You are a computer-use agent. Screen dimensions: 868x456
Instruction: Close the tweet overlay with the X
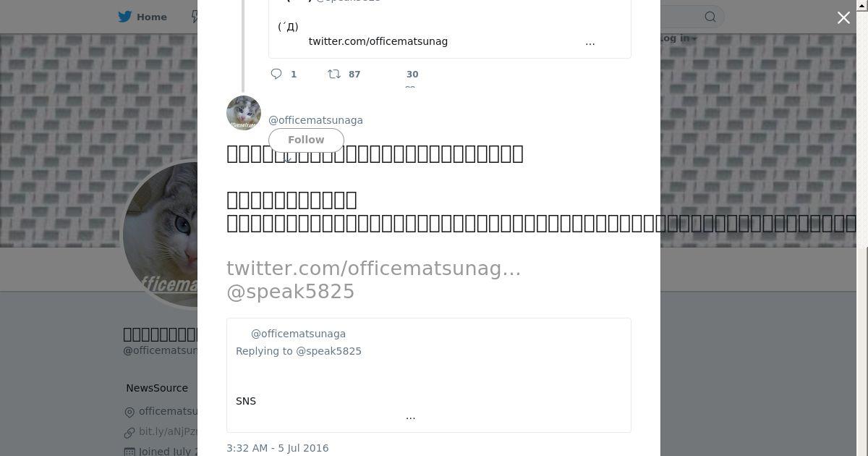pyautogui.click(x=843, y=18)
